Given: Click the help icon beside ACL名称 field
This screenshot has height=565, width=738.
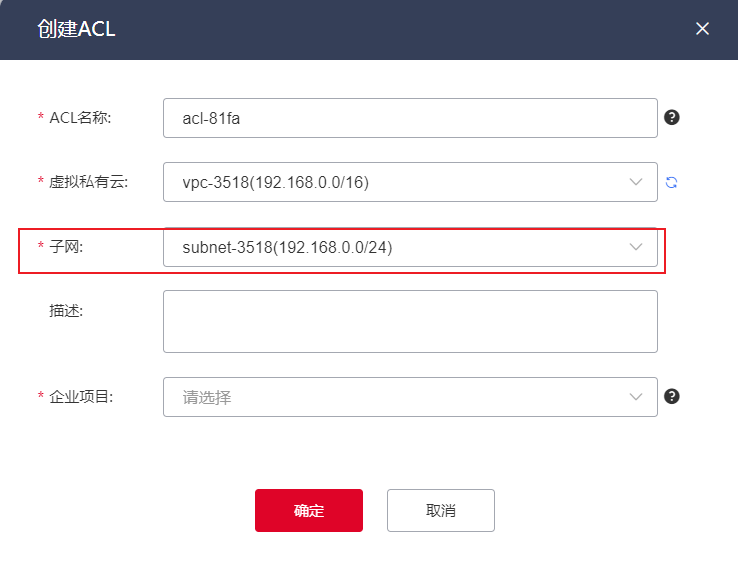Looking at the screenshot, I should (672, 117).
